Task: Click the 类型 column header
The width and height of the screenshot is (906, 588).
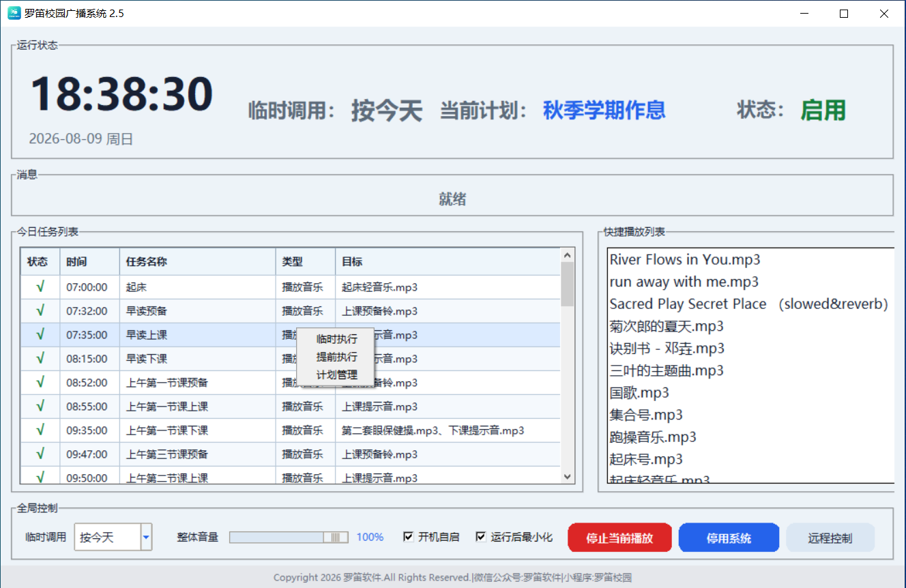Action: click(x=306, y=262)
